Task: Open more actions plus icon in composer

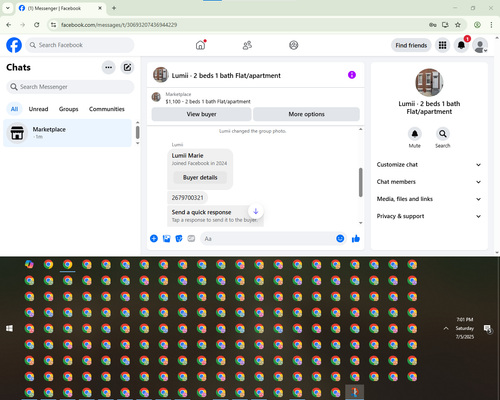Action: (x=154, y=238)
